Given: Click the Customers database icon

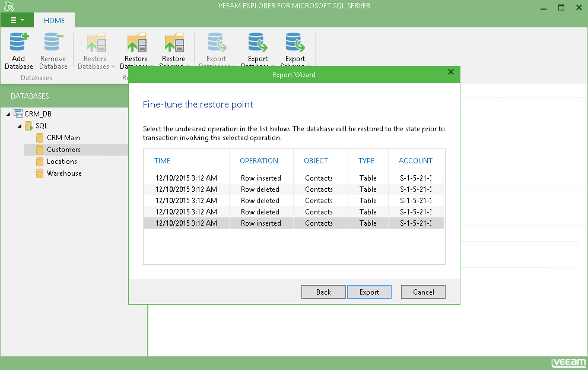Looking at the screenshot, I should [40, 150].
